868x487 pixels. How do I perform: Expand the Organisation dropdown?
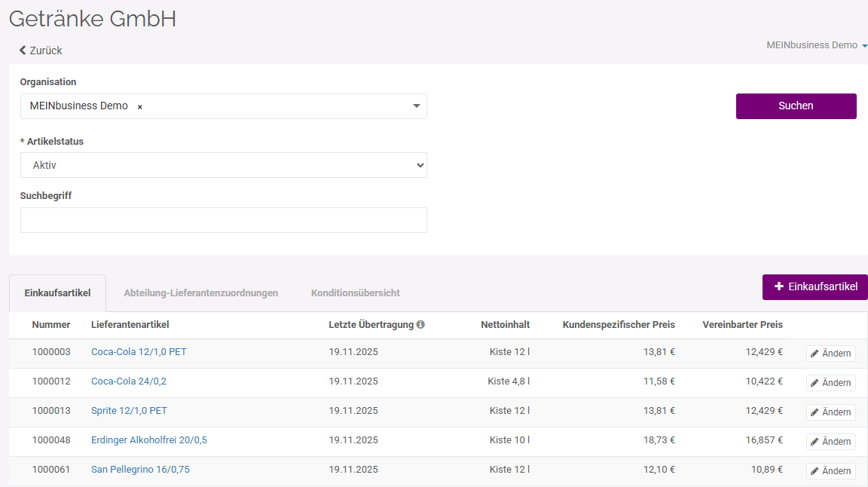[x=416, y=106]
